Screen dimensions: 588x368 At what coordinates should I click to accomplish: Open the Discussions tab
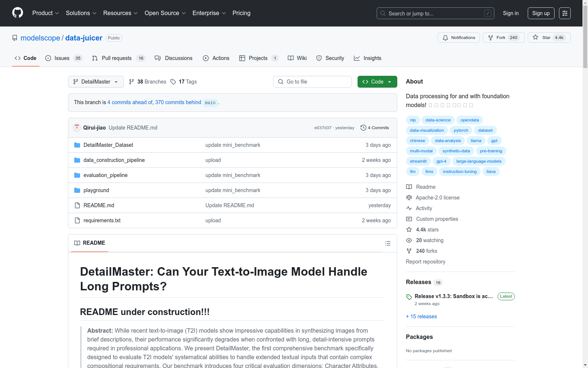pyautogui.click(x=173, y=58)
